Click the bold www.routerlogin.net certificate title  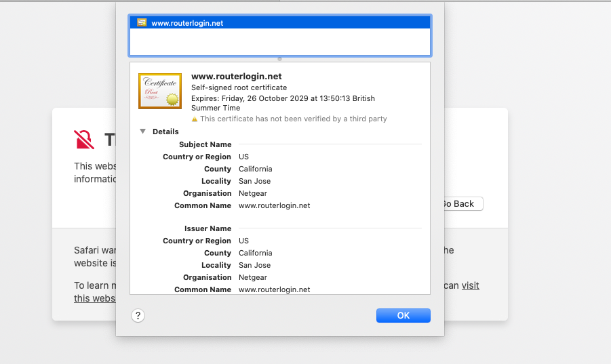[x=236, y=77]
